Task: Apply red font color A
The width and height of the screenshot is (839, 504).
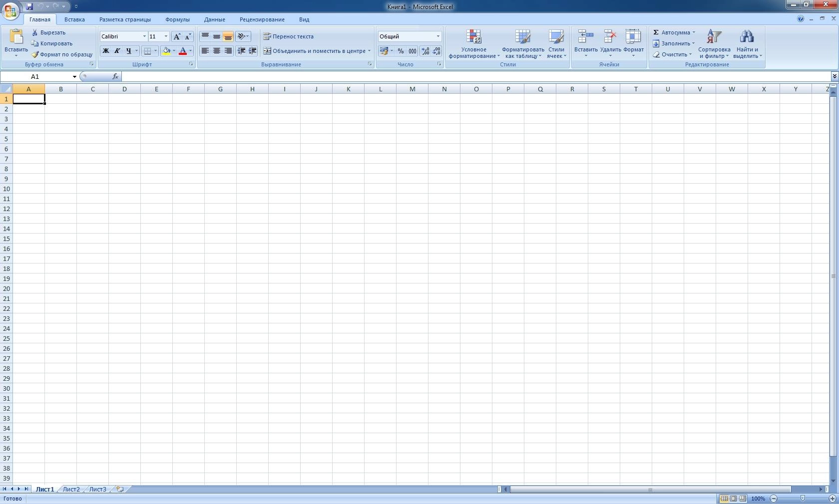Action: [183, 51]
